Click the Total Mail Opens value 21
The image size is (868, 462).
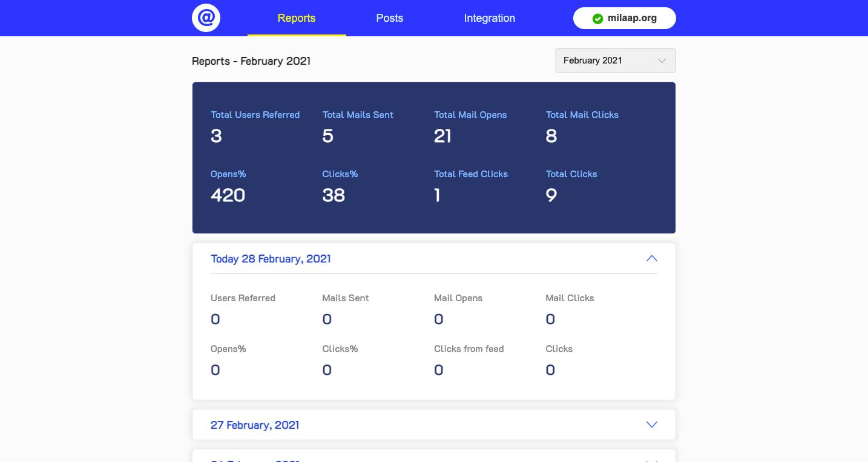(x=442, y=136)
